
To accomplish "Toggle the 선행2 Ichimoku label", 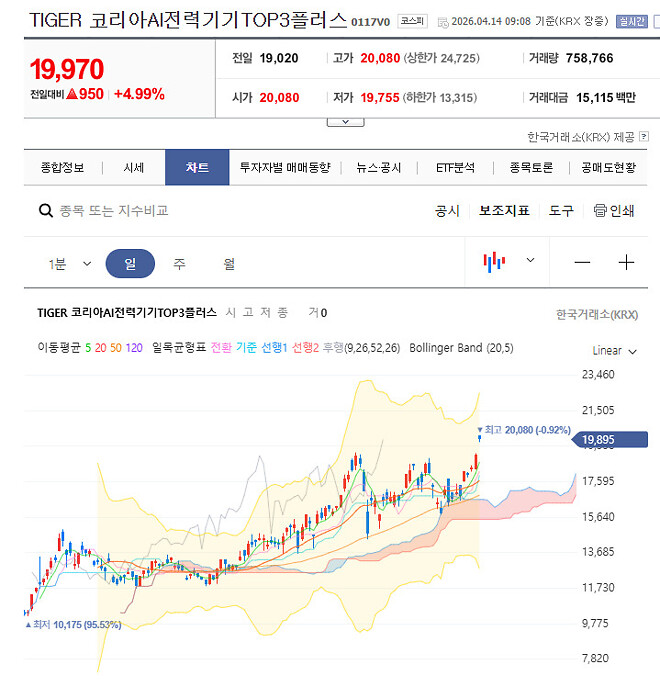I will coord(305,347).
